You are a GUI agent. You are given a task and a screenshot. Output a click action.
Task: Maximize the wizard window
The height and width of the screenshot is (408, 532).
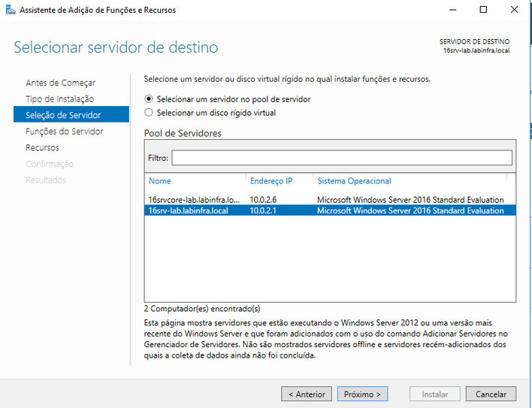483,10
